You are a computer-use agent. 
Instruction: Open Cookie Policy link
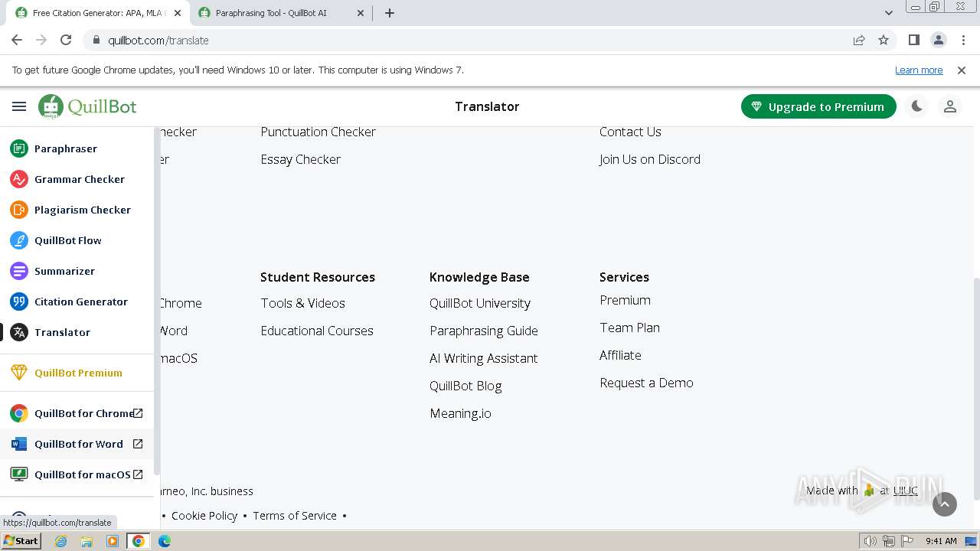(204, 516)
